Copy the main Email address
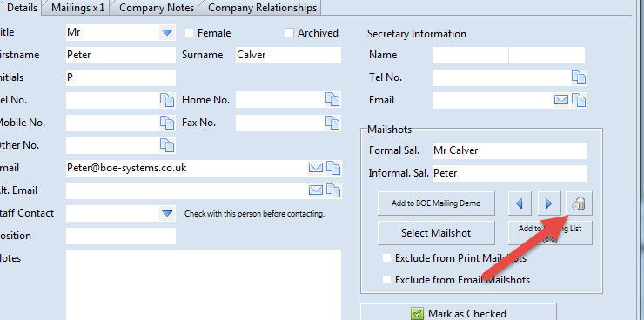This screenshot has width=644, height=320. (x=333, y=168)
